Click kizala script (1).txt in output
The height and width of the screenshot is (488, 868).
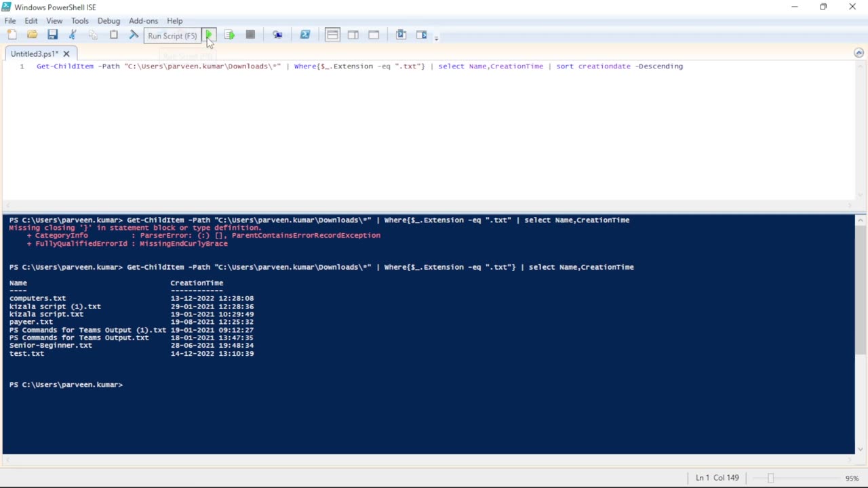pyautogui.click(x=55, y=306)
